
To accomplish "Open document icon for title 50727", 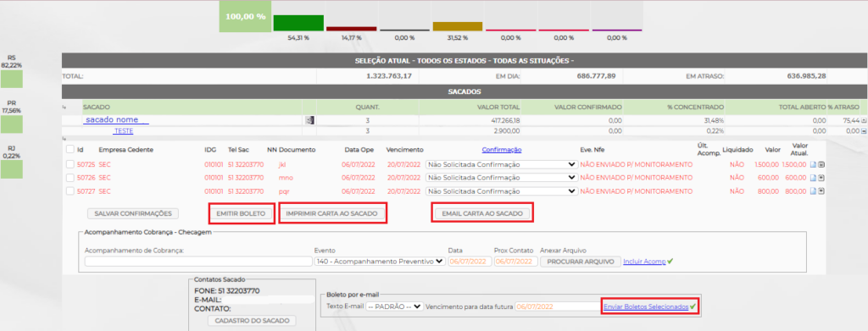I will click(813, 191).
